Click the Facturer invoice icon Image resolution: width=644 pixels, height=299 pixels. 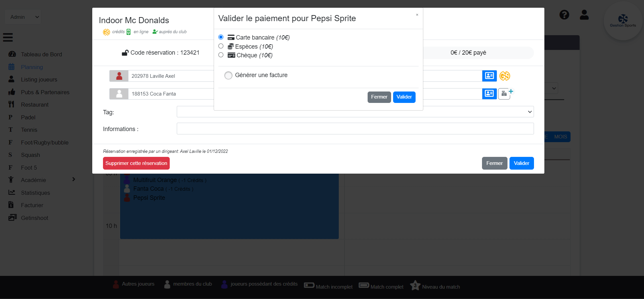(11, 205)
